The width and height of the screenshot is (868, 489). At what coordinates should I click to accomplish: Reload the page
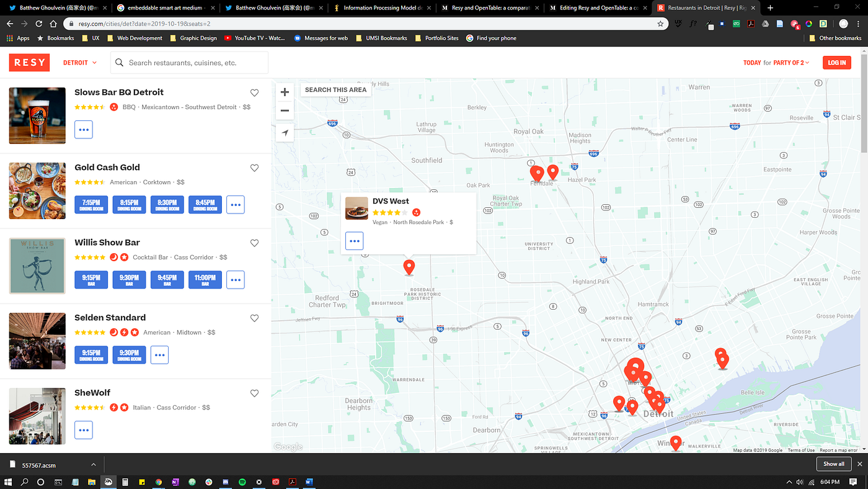coord(39,24)
